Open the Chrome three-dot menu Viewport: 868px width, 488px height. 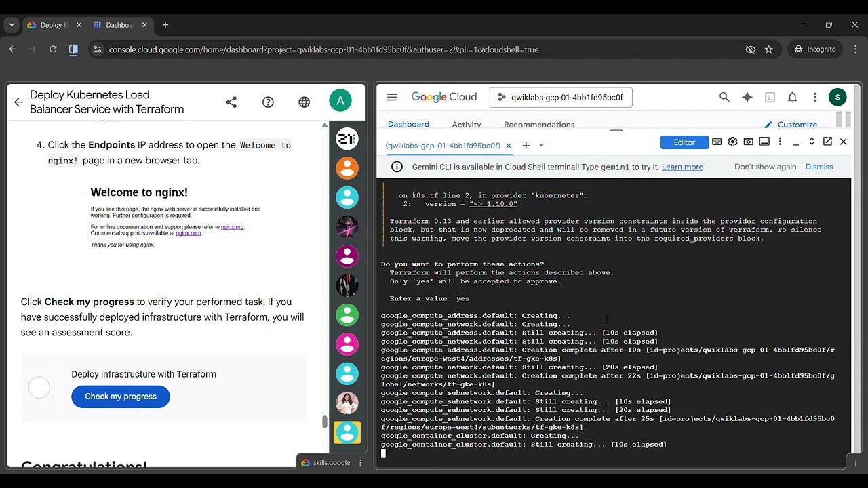click(855, 49)
